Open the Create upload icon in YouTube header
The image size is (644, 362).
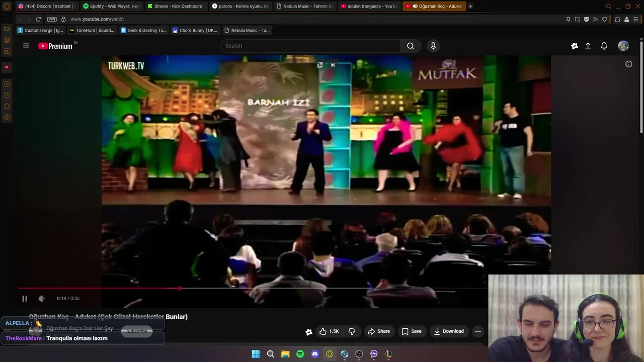(588, 46)
